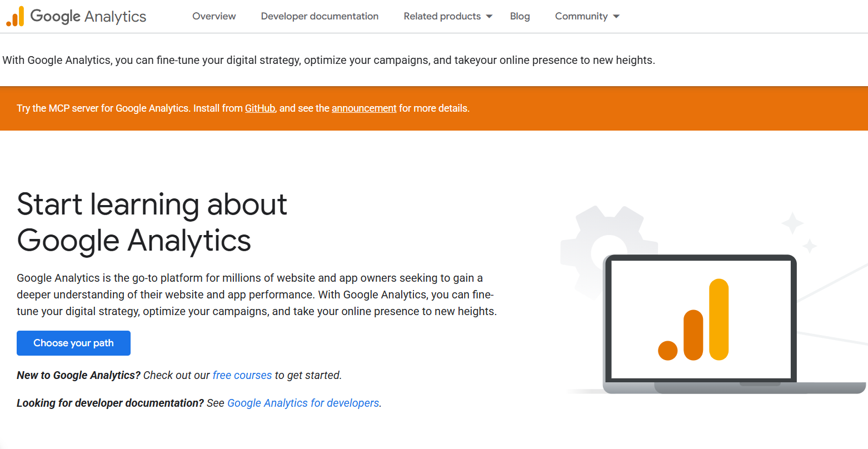Click the Google Analytics bar-chart logo in header
This screenshot has width=868, height=449.
pyautogui.click(x=15, y=17)
